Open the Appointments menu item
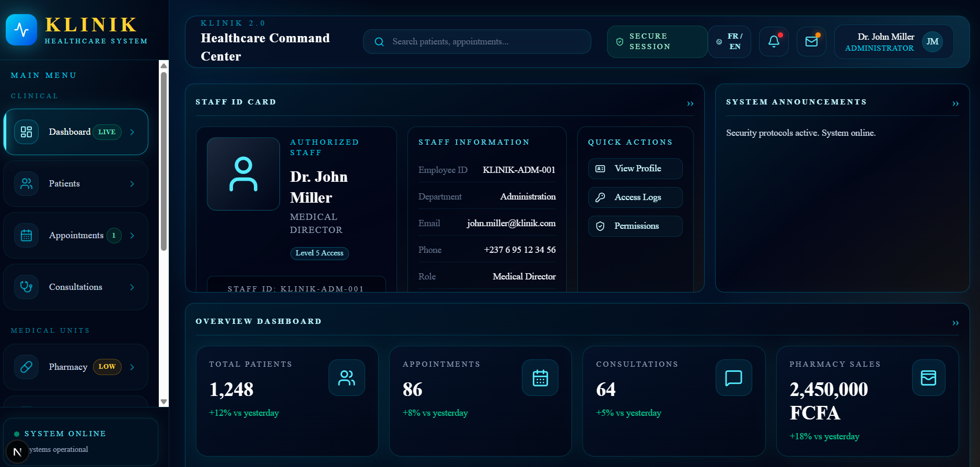 (76, 235)
